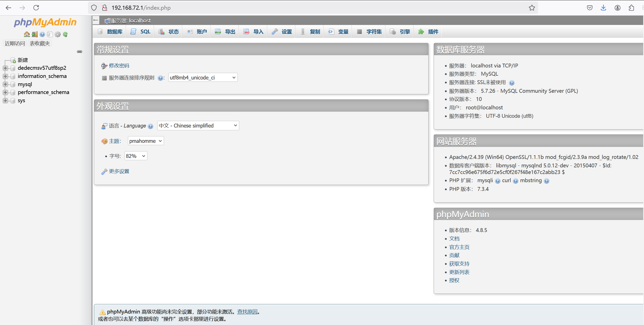Image resolution: width=644 pixels, height=325 pixels.
Task: Click the phpMyAdmin logo
Action: coord(45,22)
